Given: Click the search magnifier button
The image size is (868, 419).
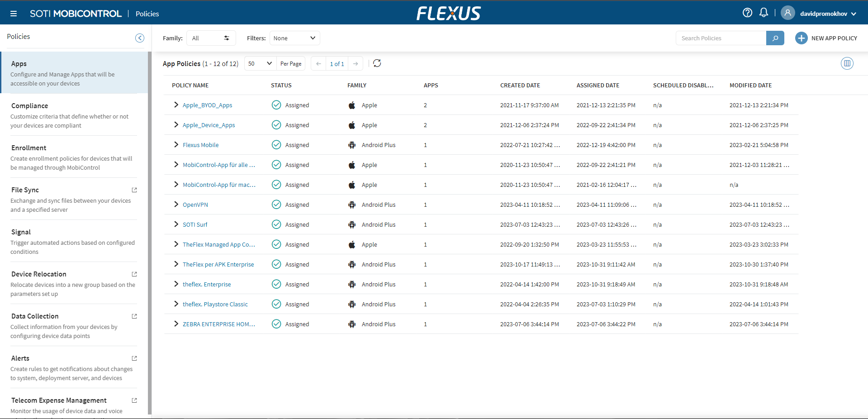Looking at the screenshot, I should click(775, 38).
